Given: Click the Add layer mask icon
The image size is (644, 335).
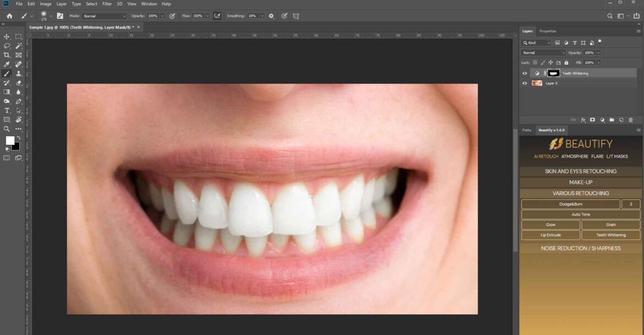Looking at the screenshot, I should click(592, 120).
